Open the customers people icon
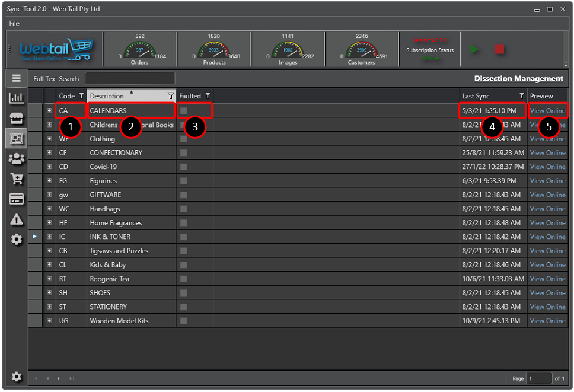The height and width of the screenshot is (392, 574). pyautogui.click(x=17, y=158)
